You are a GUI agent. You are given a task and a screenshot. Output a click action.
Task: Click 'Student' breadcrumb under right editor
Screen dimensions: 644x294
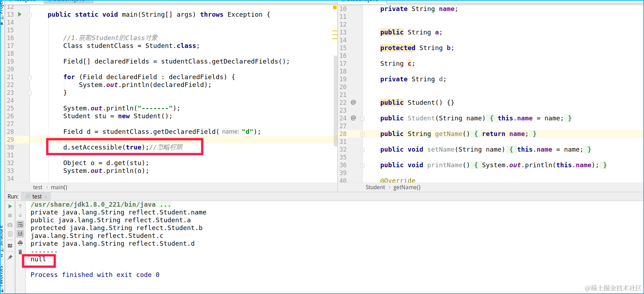point(375,187)
